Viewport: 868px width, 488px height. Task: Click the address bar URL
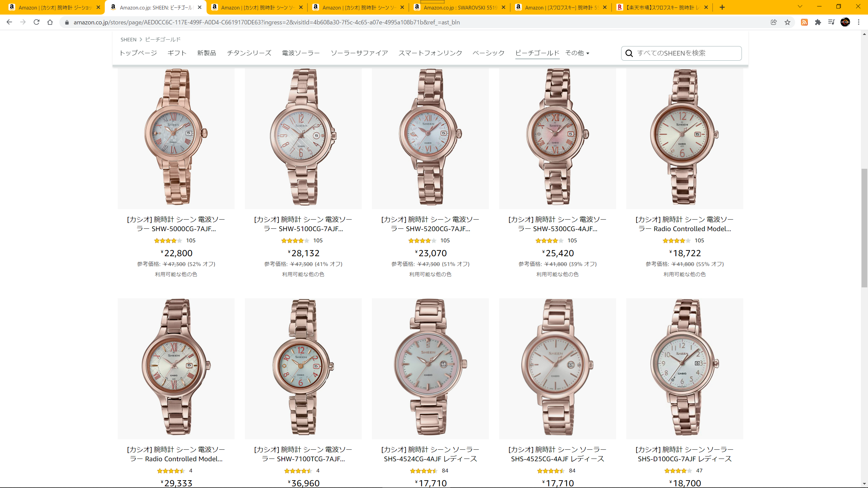pos(267,22)
